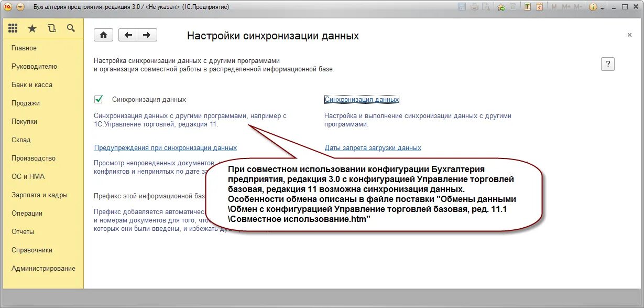Add to favorites star-arrow icon in title bar
The height and width of the screenshot is (308, 644).
pyautogui.click(x=501, y=7)
